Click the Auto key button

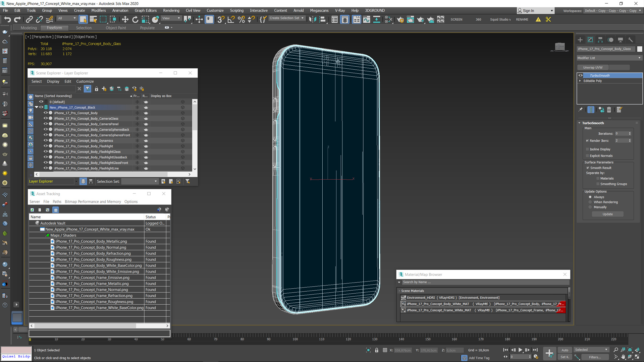pos(565,350)
